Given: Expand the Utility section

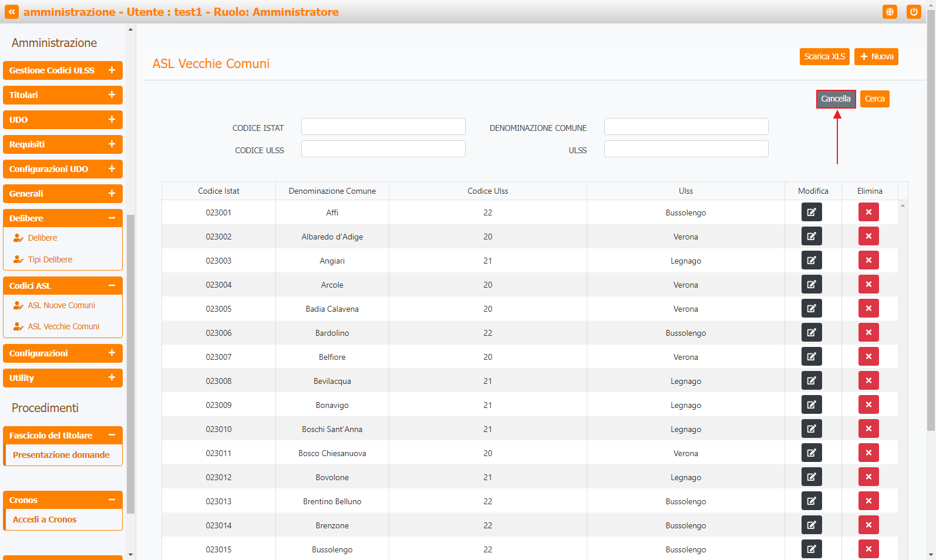Looking at the screenshot, I should pyautogui.click(x=112, y=378).
